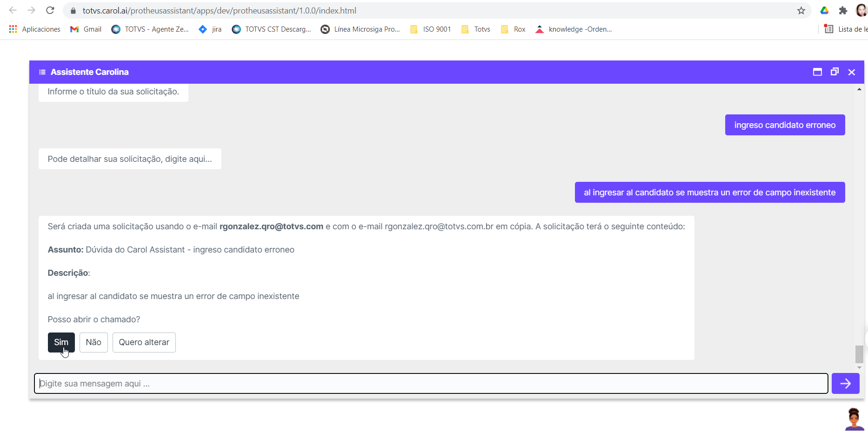Open the Google Drive extension icon

[x=824, y=11]
